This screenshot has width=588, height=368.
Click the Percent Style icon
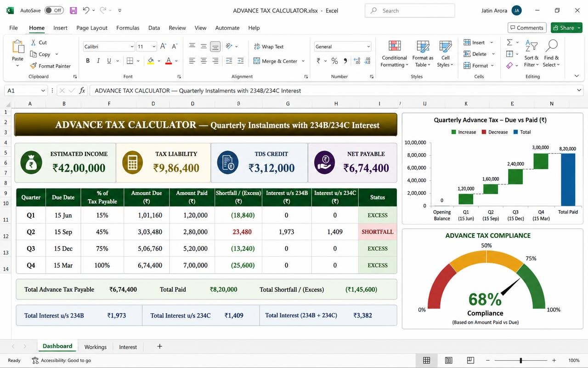click(334, 61)
